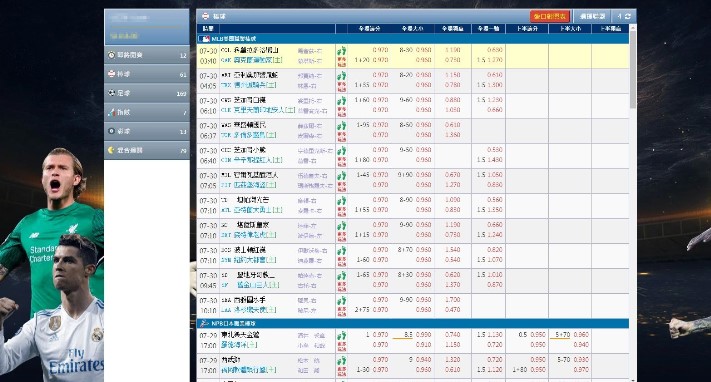Select the 0.690 odds in first game
Screen dimensions: 711x382
495,50
